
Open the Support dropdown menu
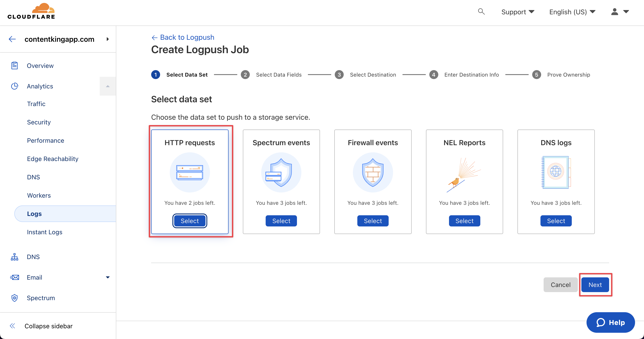[x=518, y=12]
